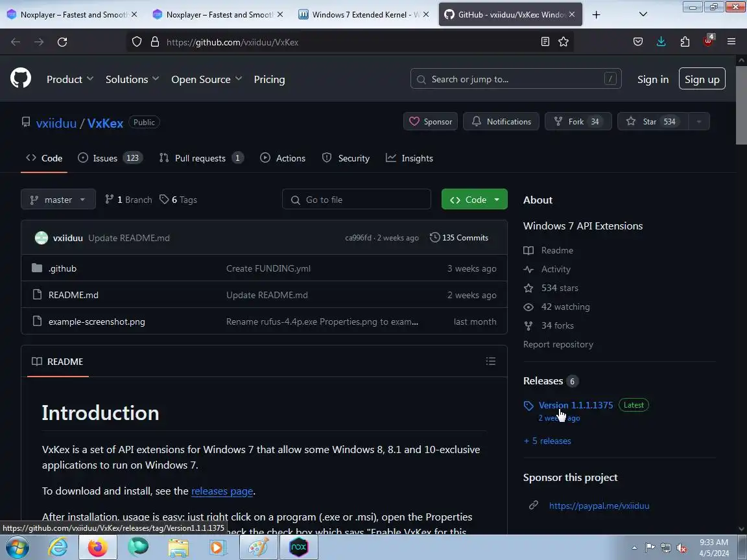
Task: Fork the repository
Action: tap(578, 121)
